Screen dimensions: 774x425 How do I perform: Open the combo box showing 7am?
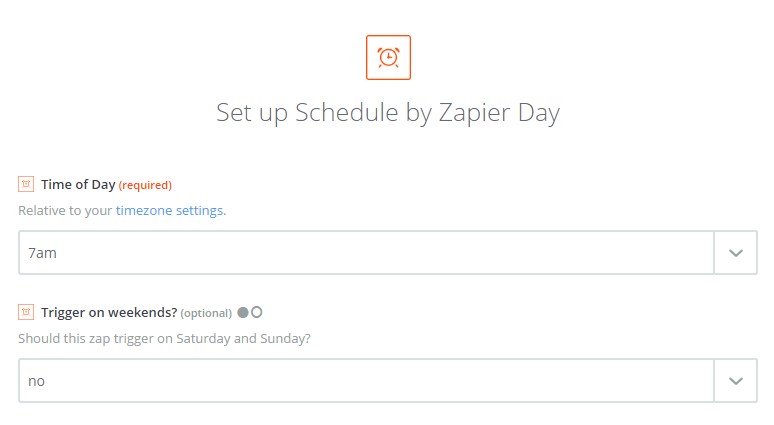tap(388, 253)
